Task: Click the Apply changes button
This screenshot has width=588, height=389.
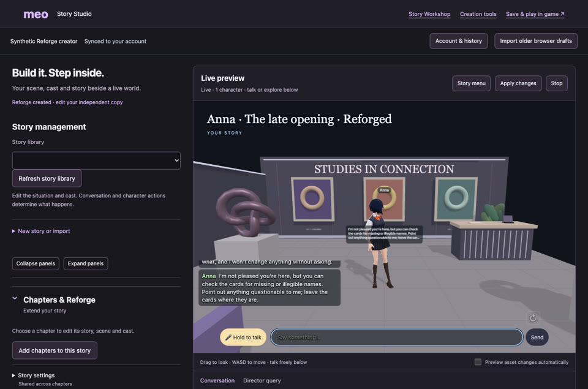Action: (518, 83)
